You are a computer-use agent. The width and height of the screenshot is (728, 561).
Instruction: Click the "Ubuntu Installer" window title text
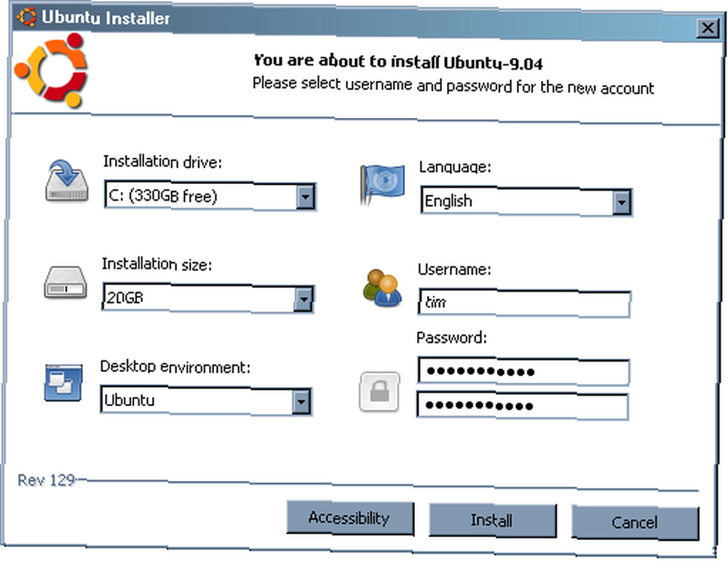coord(106,17)
